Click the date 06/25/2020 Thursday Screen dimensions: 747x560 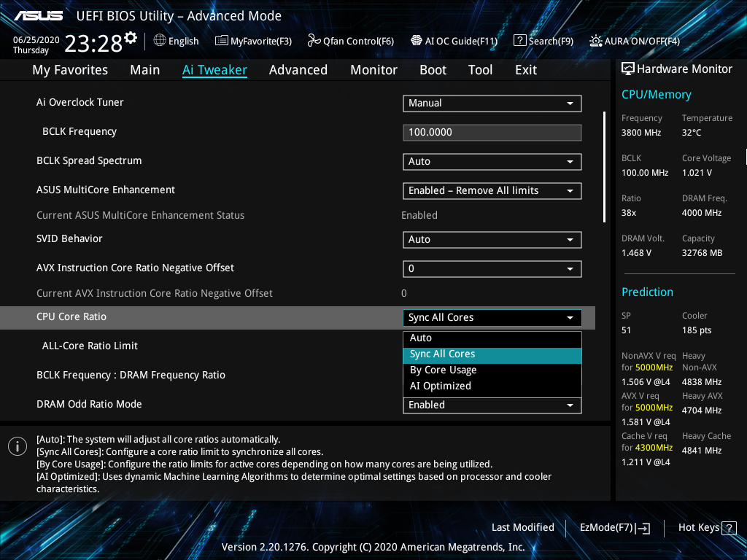[x=36, y=45]
